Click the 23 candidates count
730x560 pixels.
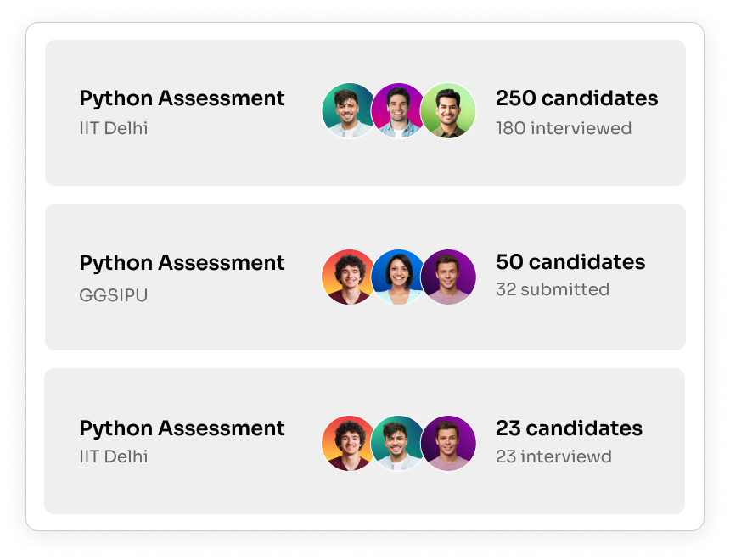pyautogui.click(x=569, y=428)
